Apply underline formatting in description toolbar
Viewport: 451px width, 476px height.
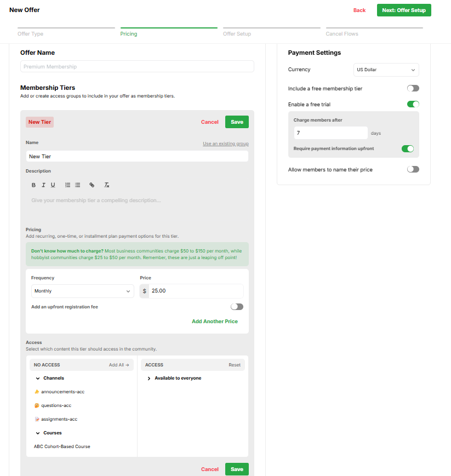pos(53,185)
